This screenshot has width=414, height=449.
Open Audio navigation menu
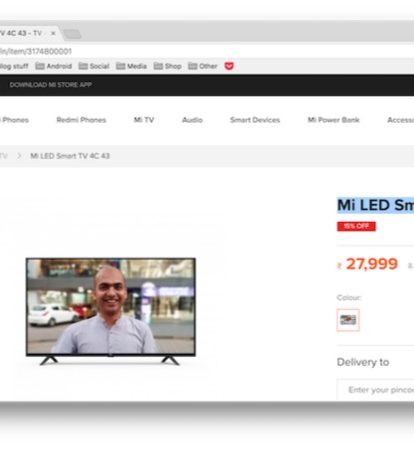(x=192, y=120)
